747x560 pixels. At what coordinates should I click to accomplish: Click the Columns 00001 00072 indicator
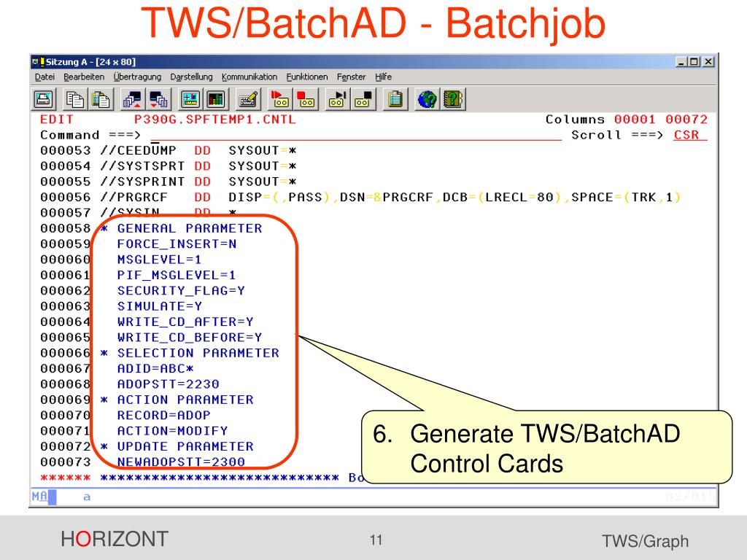pos(627,120)
